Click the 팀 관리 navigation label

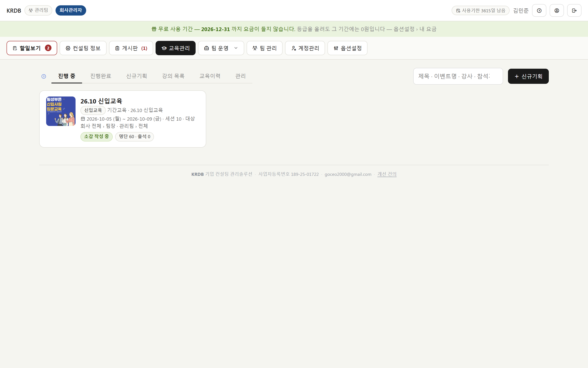(268, 48)
